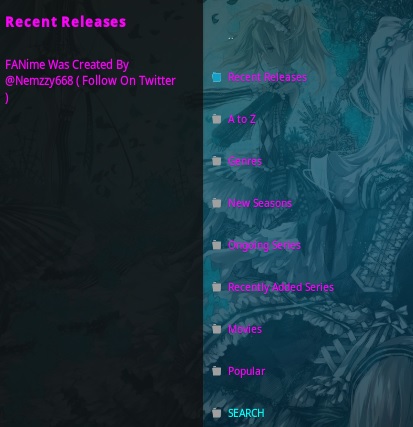This screenshot has width=413, height=427.
Task: Open the Recent Releases folder icon
Action: tap(217, 77)
